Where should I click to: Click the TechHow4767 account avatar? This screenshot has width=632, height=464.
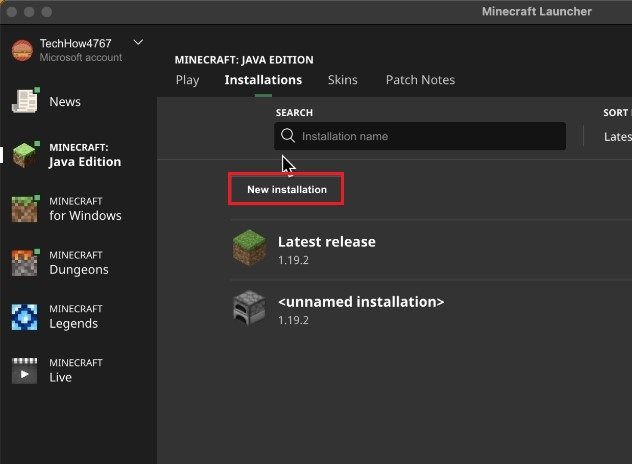point(22,49)
